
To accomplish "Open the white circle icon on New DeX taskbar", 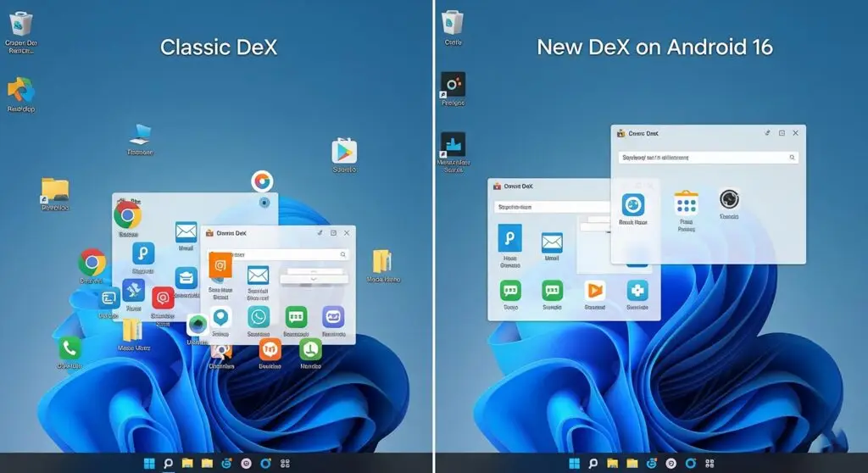I will pos(671,464).
